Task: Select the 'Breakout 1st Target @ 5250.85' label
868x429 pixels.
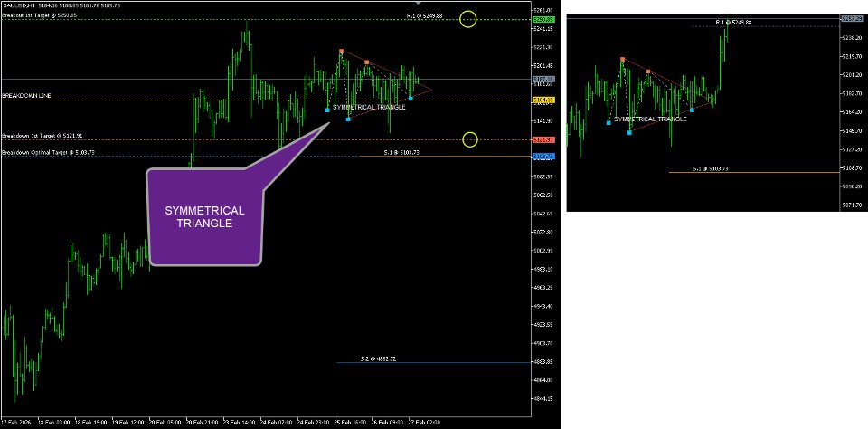Action: (x=39, y=15)
